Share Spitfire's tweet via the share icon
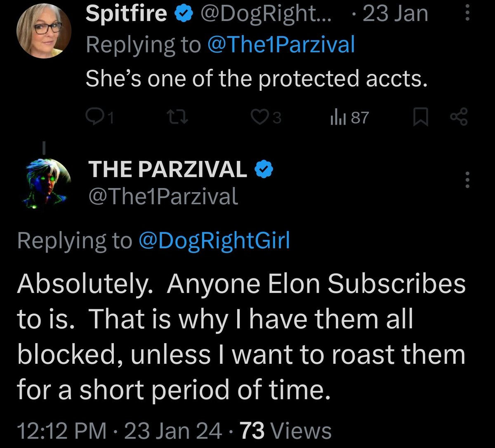 (459, 117)
